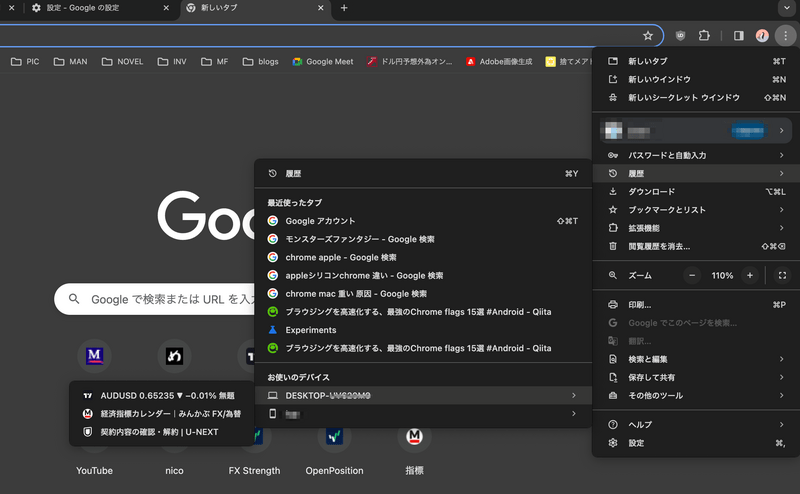This screenshot has width=800, height=494.
Task: Expand 保存して共有 submenu
Action: [696, 378]
